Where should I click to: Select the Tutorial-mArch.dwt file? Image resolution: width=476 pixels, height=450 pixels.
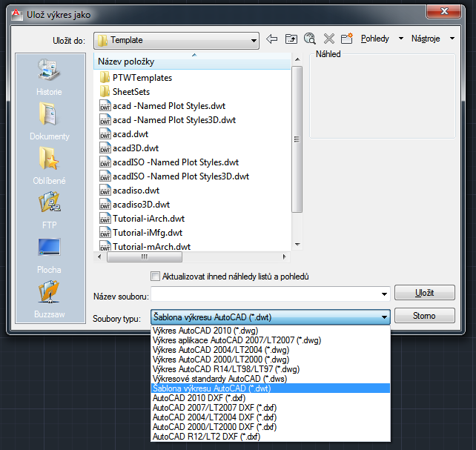145,246
